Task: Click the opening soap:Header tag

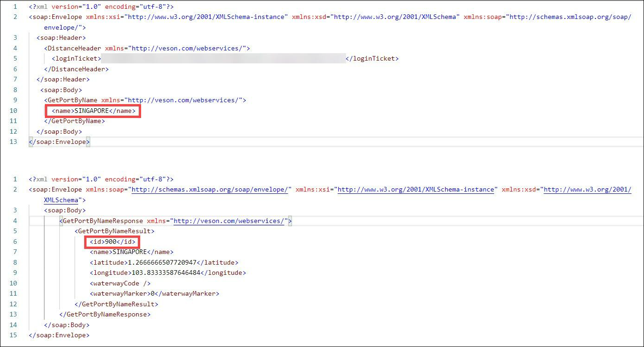Action: pos(61,38)
